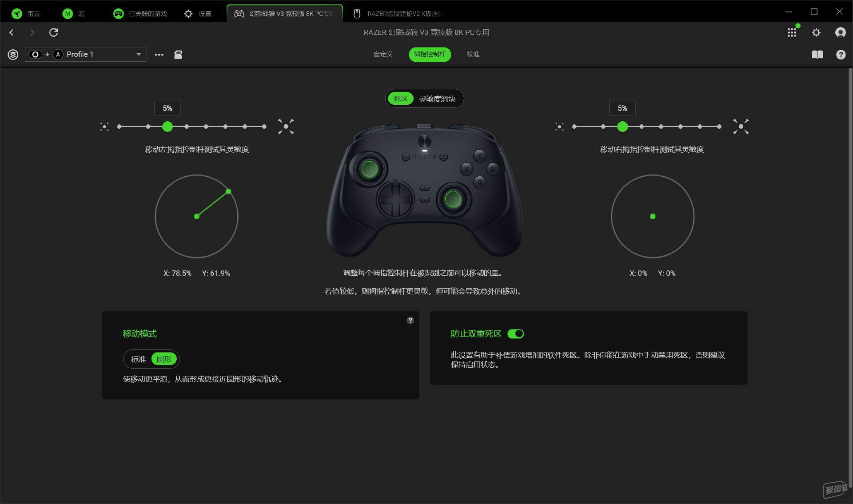853x504 pixels.
Task: Click the movement mode help icon
Action: (x=410, y=320)
